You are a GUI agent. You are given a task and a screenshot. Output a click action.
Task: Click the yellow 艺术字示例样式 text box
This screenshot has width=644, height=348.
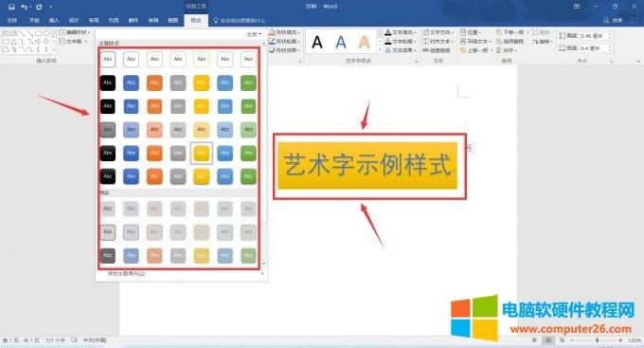pos(367,166)
